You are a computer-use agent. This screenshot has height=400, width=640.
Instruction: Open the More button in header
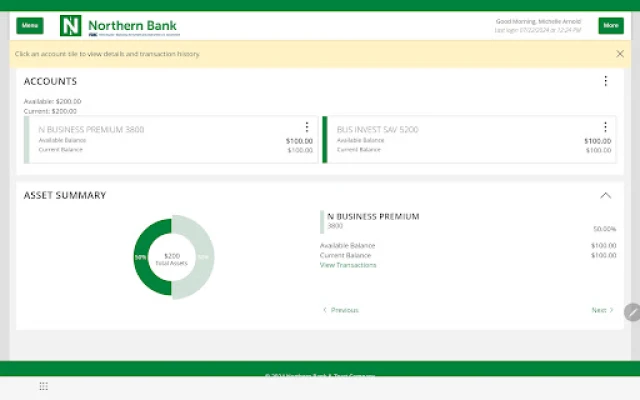[x=610, y=26]
